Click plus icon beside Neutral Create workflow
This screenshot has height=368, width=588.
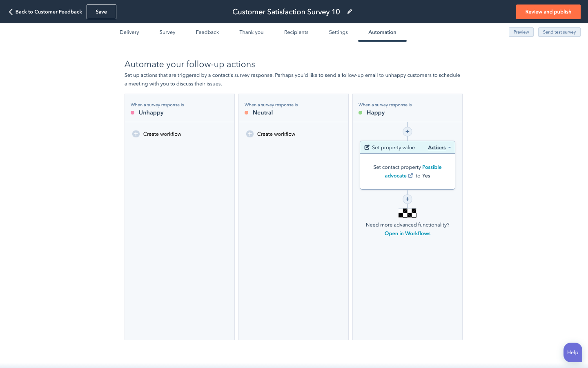(250, 134)
